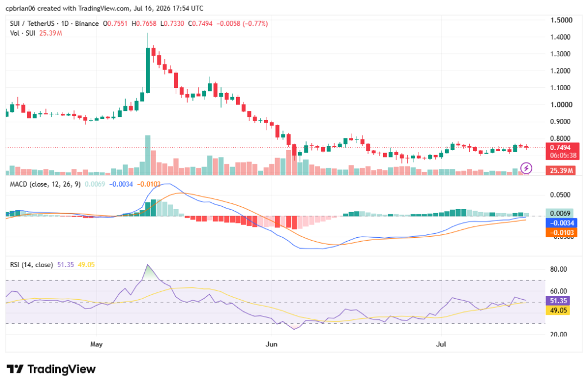Screen dimensions: 588x386
Task: Click the 80.00 RSI axis label
Action: coord(558,269)
